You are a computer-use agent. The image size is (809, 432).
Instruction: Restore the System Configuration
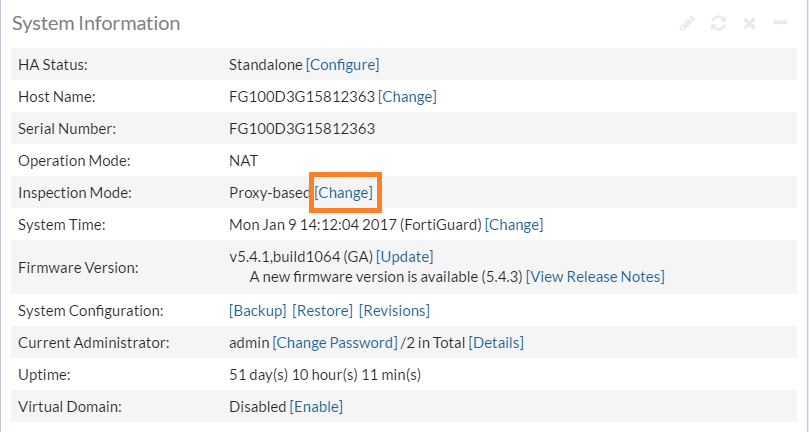[323, 310]
